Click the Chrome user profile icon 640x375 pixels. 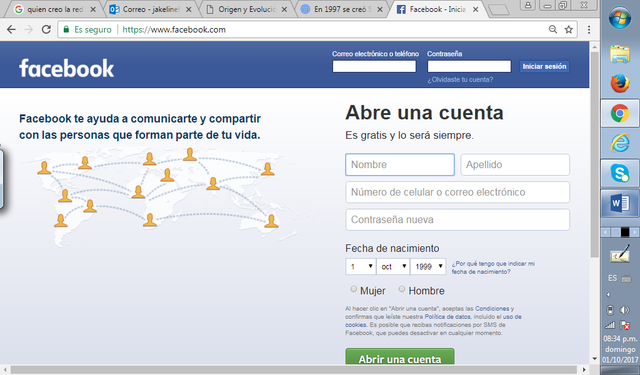(528, 5)
